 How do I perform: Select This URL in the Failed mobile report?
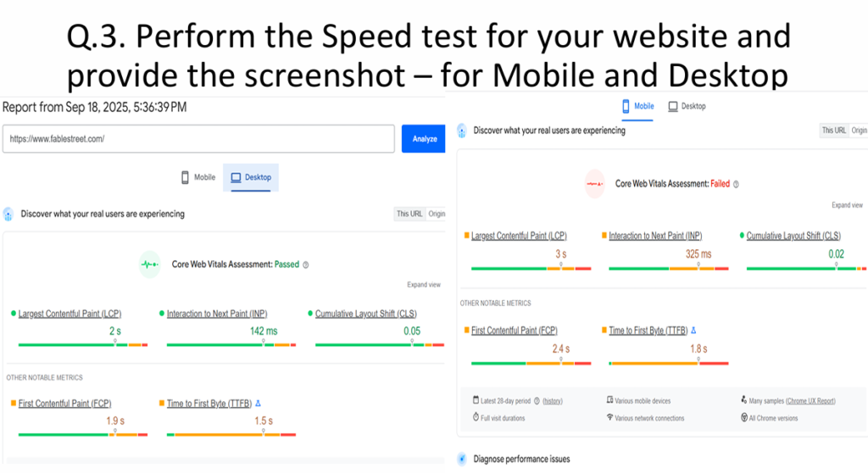pyautogui.click(x=834, y=131)
